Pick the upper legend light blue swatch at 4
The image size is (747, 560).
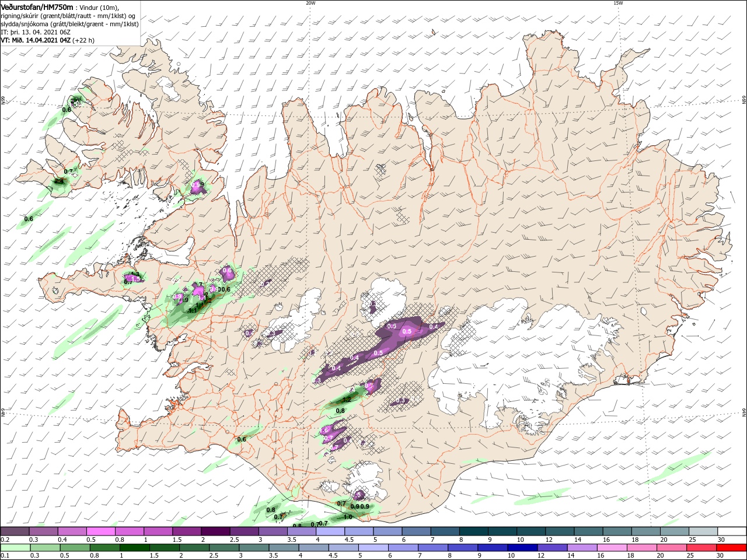(x=330, y=531)
